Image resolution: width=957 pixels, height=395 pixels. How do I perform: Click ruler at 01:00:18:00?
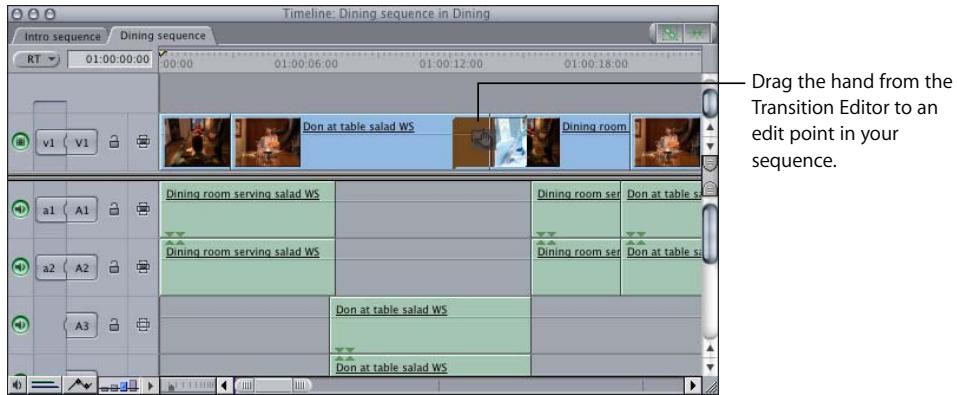coord(596,63)
